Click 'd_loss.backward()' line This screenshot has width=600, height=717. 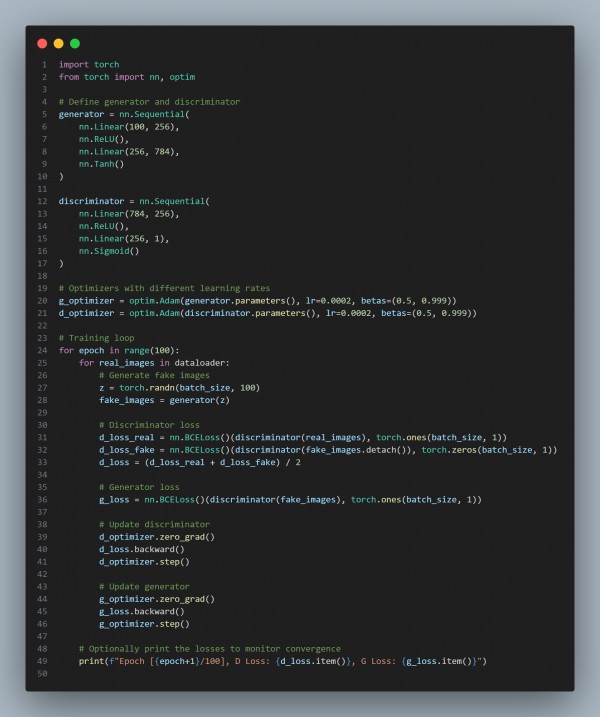(x=142, y=549)
